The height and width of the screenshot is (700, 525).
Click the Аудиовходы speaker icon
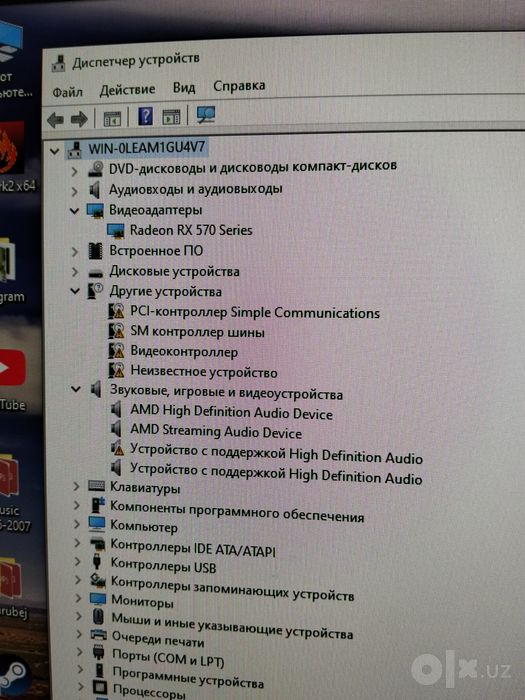point(95,191)
